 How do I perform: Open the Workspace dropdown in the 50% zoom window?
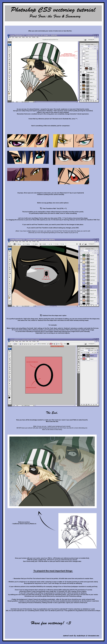[91, 40]
